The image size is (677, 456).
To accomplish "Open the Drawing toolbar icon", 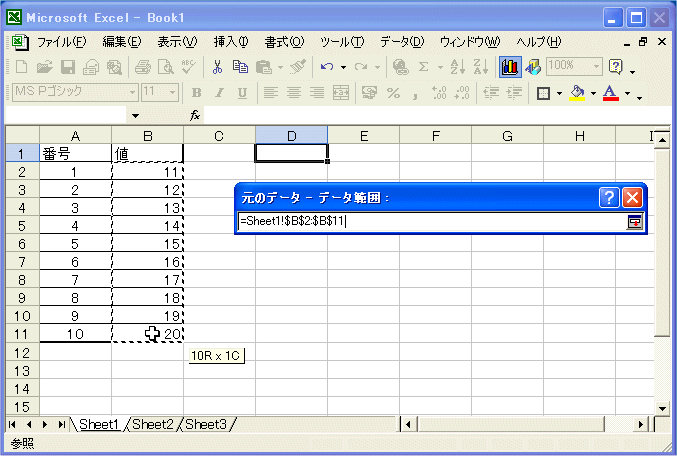I will tap(533, 67).
